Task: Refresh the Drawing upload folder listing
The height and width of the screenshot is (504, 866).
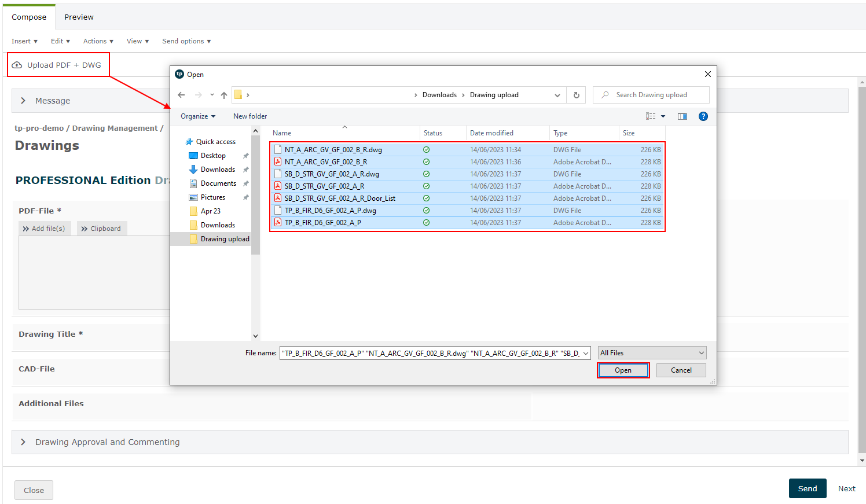Action: (x=576, y=95)
